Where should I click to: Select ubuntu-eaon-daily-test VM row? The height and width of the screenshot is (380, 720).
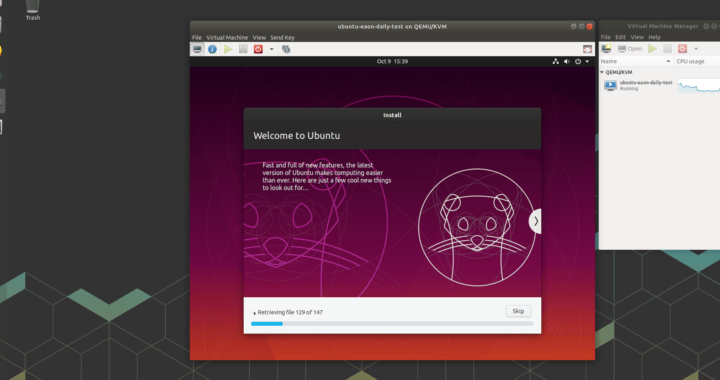point(659,85)
